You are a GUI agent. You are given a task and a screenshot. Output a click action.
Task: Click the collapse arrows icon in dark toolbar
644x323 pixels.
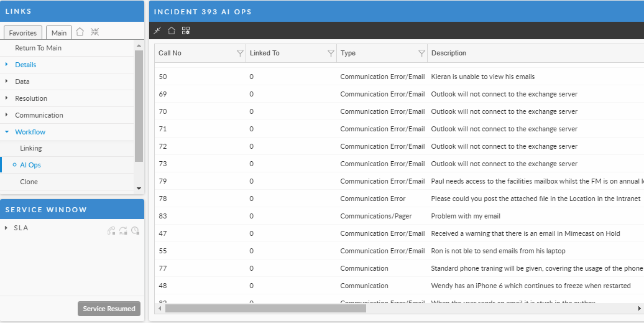[x=157, y=30]
